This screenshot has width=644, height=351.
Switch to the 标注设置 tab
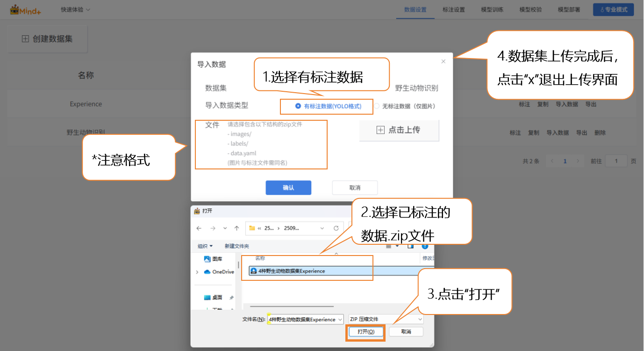pyautogui.click(x=453, y=9)
